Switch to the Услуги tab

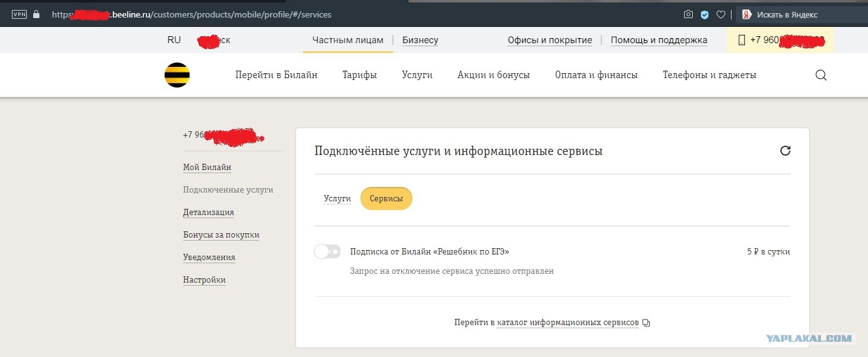tap(337, 199)
